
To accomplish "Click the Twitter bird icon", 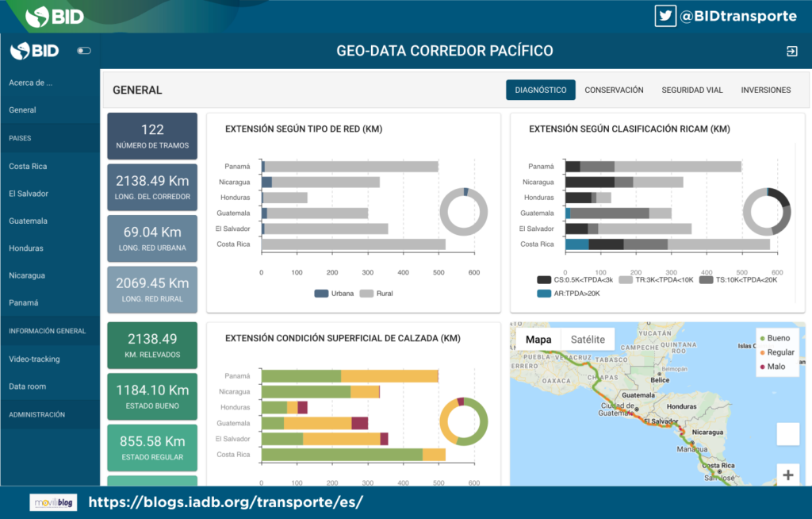I will pos(665,15).
